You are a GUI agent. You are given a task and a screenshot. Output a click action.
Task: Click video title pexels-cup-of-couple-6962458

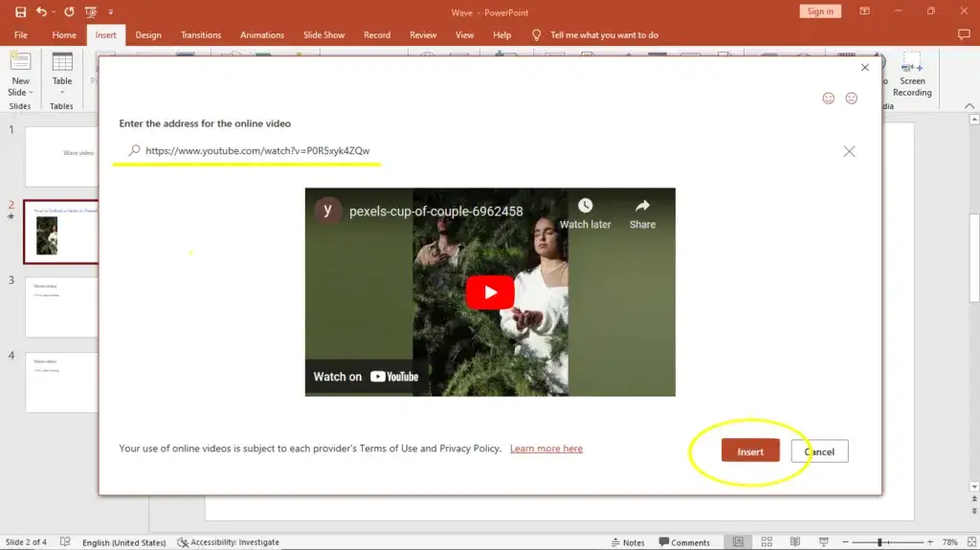pos(436,211)
